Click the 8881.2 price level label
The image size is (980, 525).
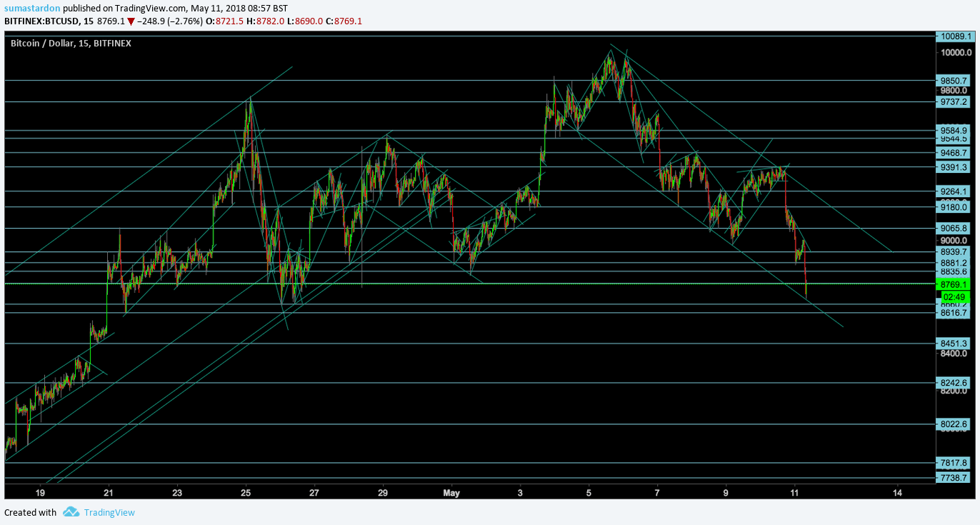point(954,263)
